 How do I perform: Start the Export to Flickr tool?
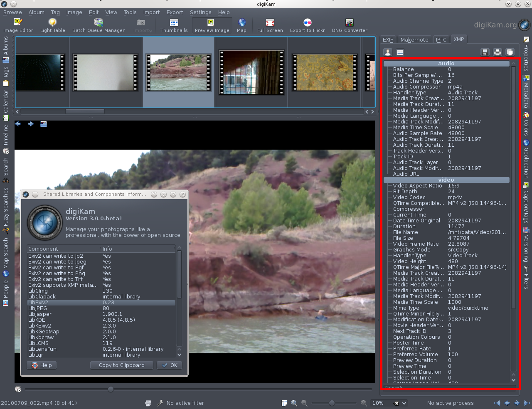(x=308, y=25)
